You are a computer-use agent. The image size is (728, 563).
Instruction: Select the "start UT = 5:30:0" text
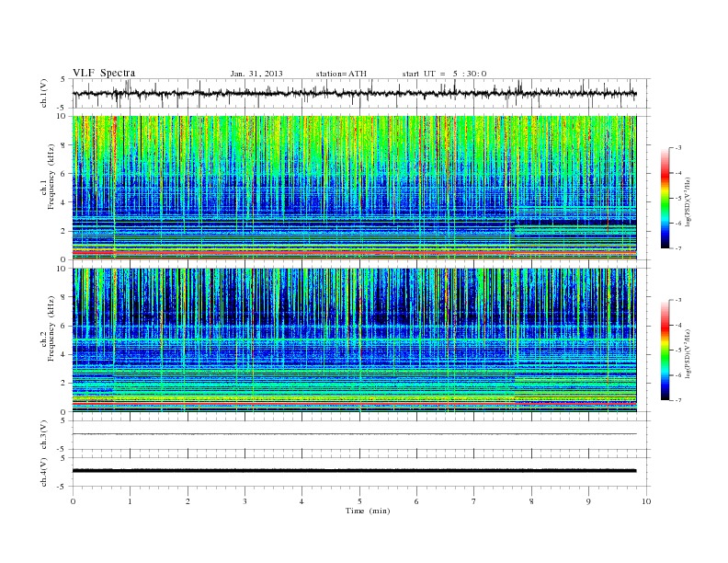tap(444, 74)
